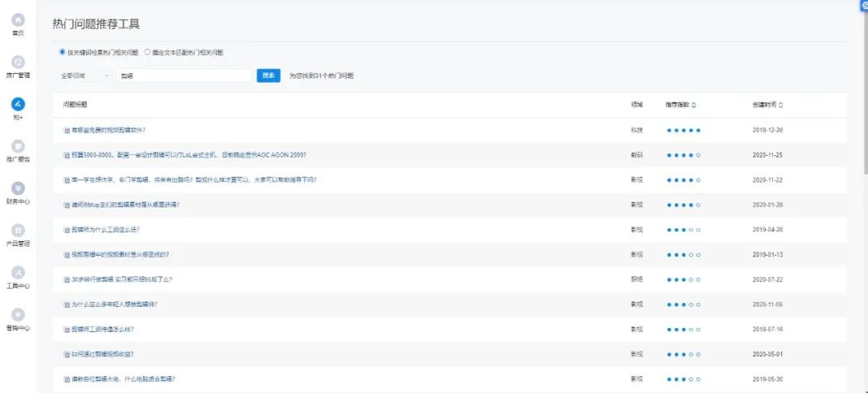Sort by 创建时间 column arrows

(x=780, y=105)
